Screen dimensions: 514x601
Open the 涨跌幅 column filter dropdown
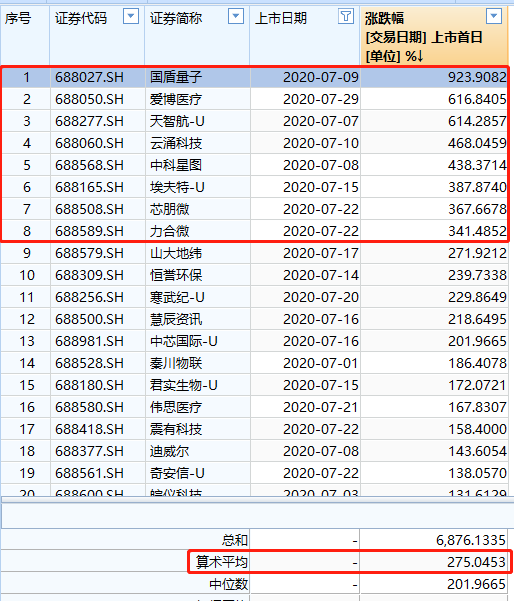(494, 16)
